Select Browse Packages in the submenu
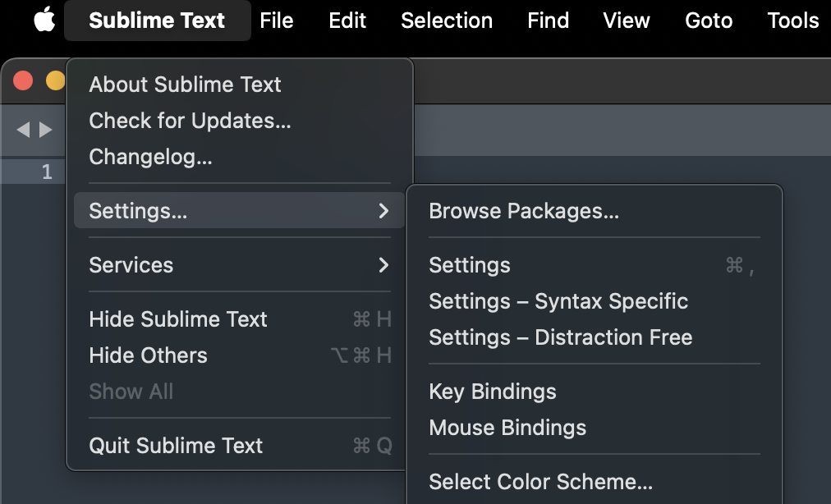The width and height of the screenshot is (831, 504). tap(524, 211)
